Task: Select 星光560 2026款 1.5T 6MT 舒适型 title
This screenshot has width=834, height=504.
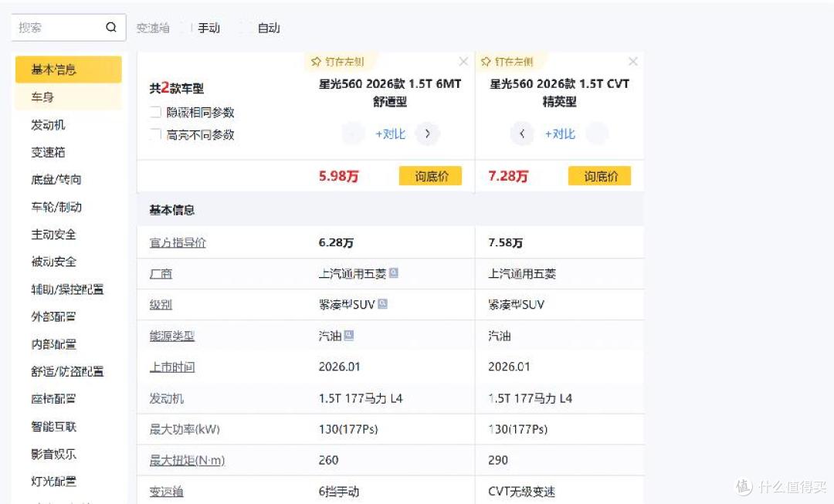Action: (390, 93)
